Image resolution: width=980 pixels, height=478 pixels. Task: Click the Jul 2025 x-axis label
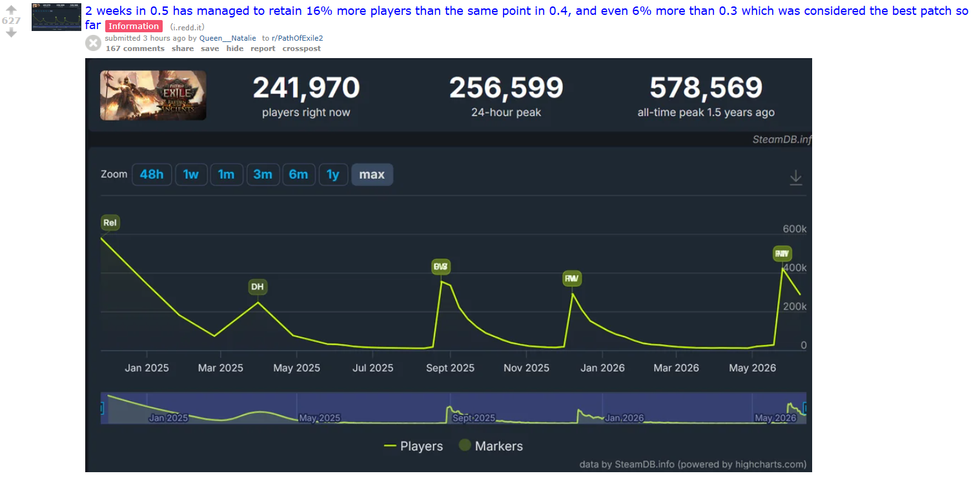373,368
